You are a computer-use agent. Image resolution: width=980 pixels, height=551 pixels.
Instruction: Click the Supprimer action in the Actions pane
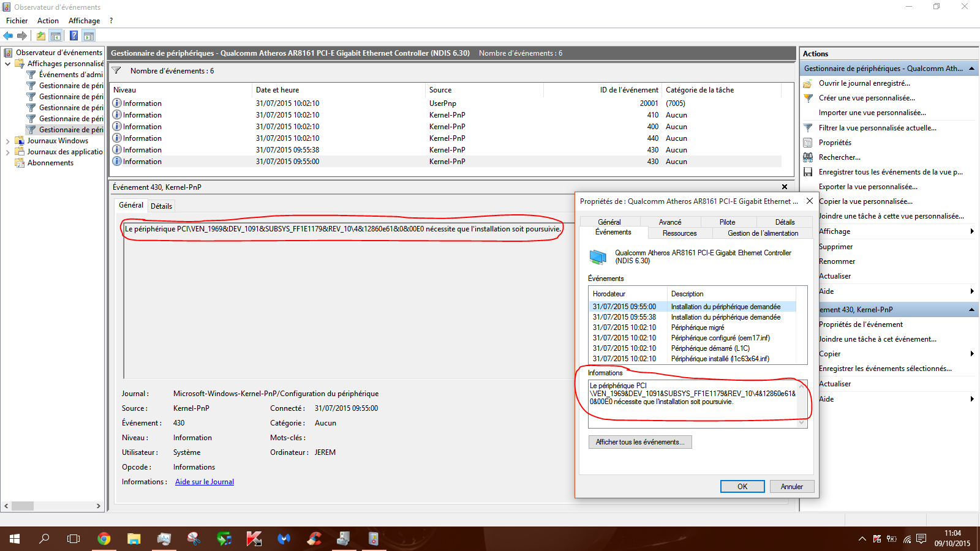tap(835, 247)
